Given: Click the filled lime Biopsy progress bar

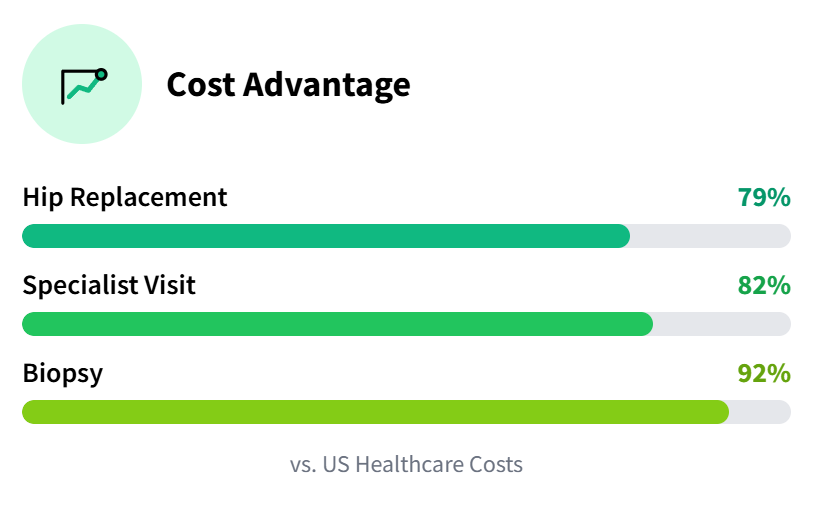Looking at the screenshot, I should point(375,412).
